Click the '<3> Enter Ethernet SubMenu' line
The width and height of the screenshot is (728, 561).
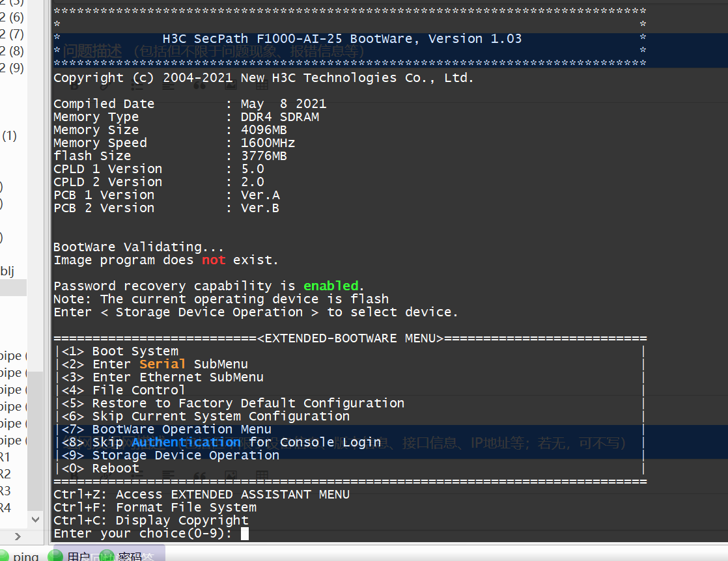[163, 377]
